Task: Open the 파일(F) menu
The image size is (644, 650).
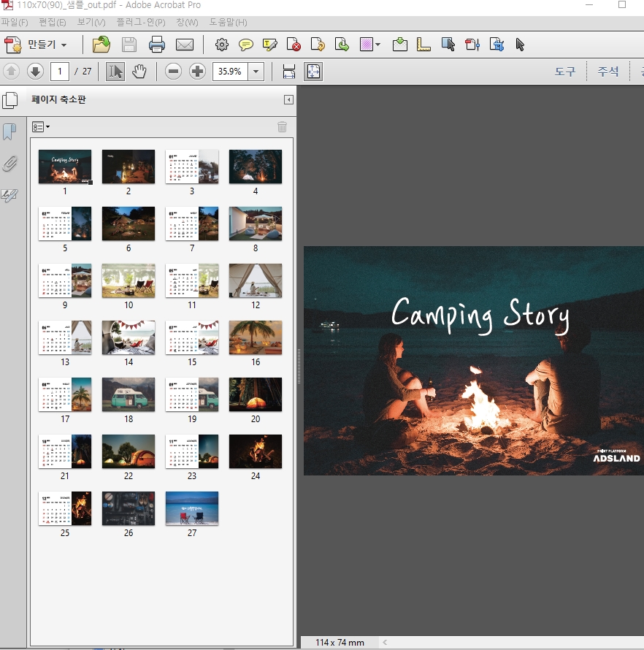Action: (15, 23)
